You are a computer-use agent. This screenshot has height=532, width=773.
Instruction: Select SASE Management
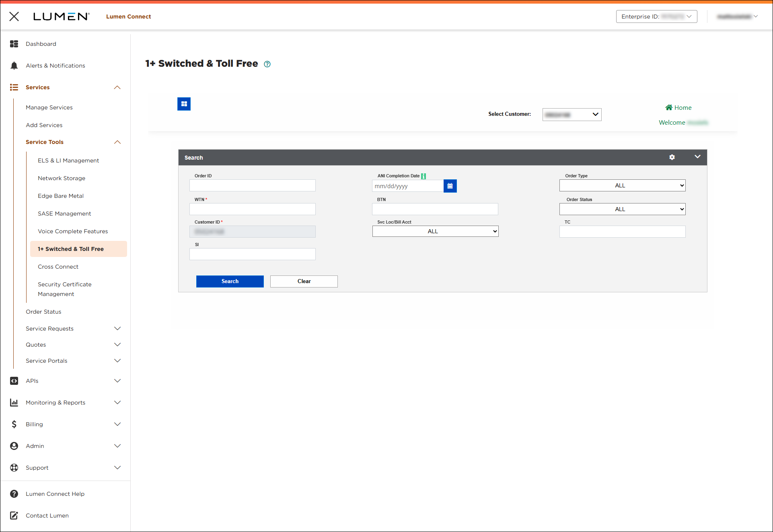click(x=64, y=214)
